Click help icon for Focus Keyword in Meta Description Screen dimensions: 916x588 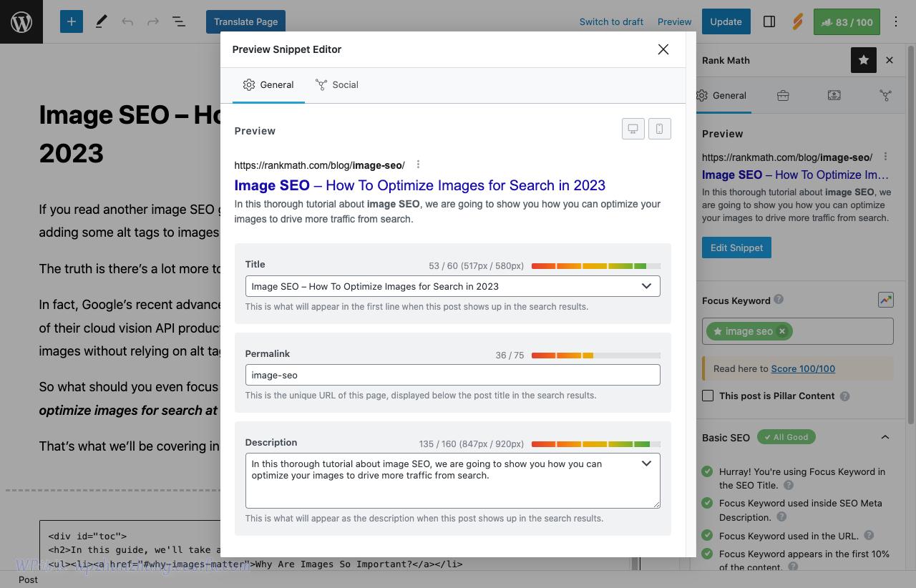[781, 516]
